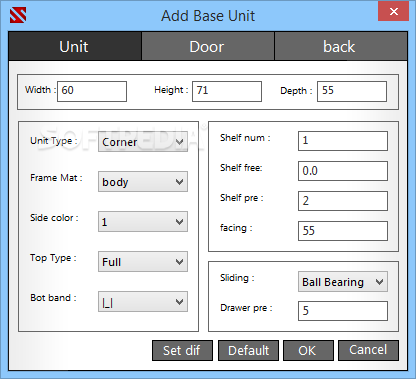Click the Drawer pre input field

[x=343, y=311]
